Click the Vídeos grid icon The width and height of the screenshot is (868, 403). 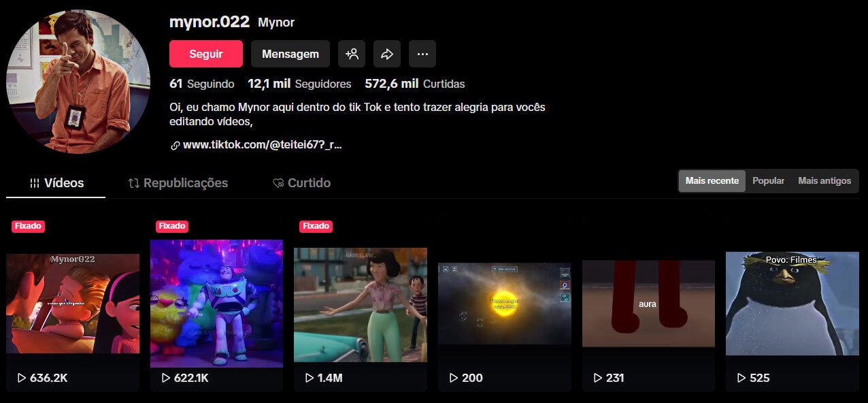point(34,182)
